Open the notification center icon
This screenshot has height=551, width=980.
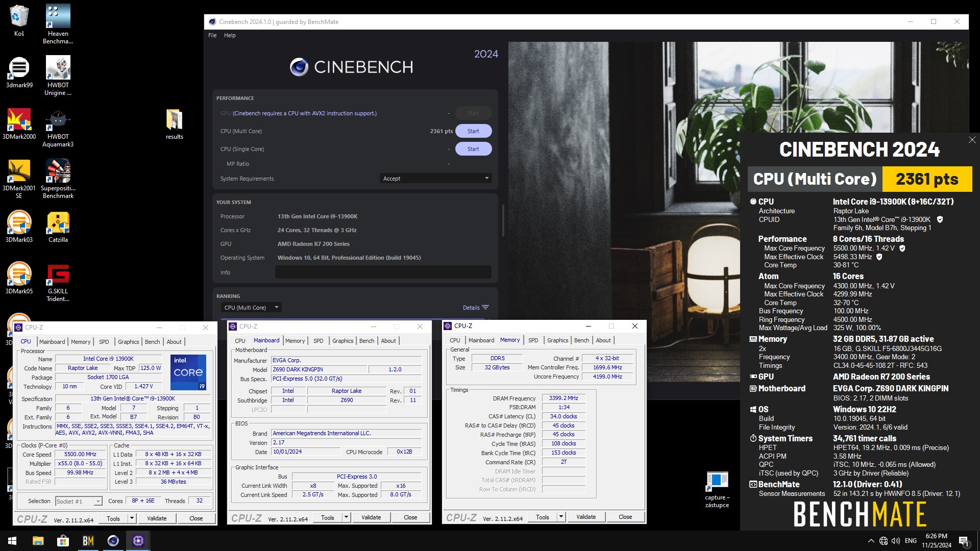click(964, 541)
